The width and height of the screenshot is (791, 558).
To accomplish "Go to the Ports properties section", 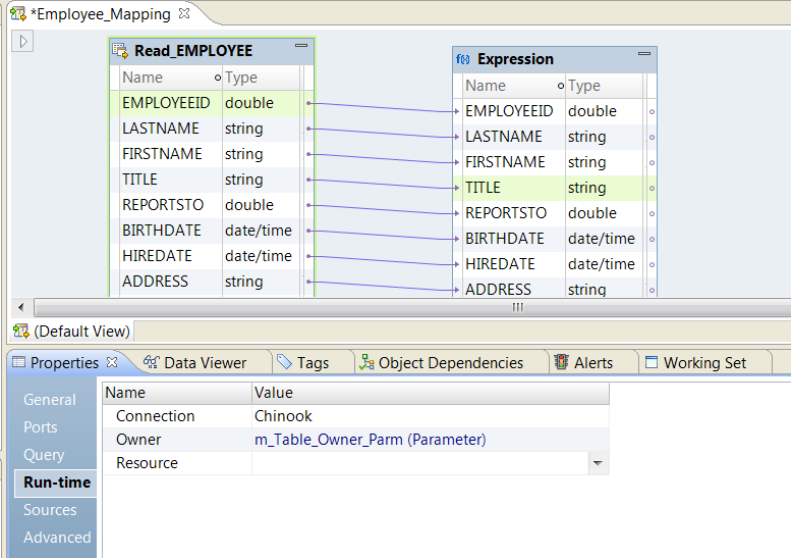I will coord(41,427).
